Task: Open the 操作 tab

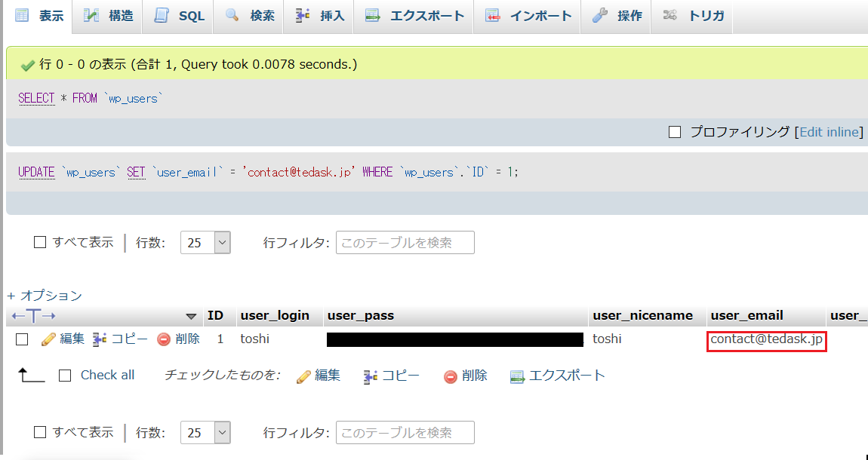Action: click(616, 16)
